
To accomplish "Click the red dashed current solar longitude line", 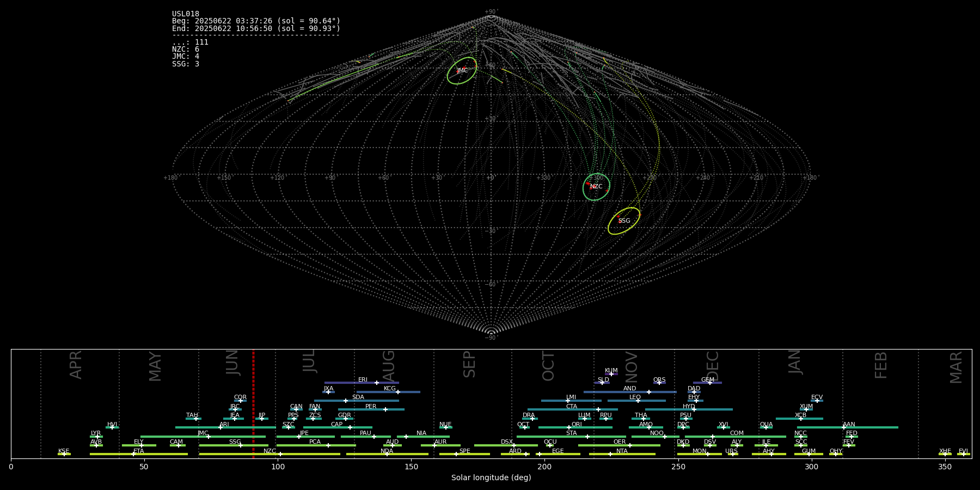I will click(253, 404).
